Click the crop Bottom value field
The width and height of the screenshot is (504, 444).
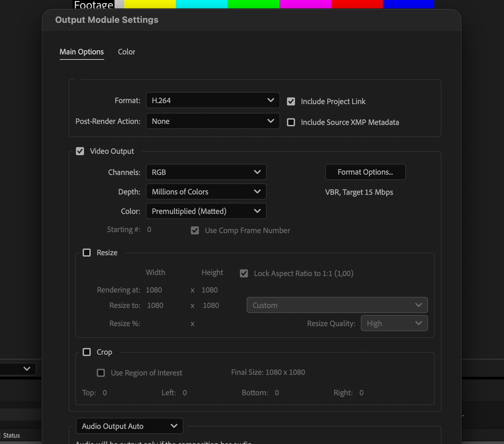[277, 393]
